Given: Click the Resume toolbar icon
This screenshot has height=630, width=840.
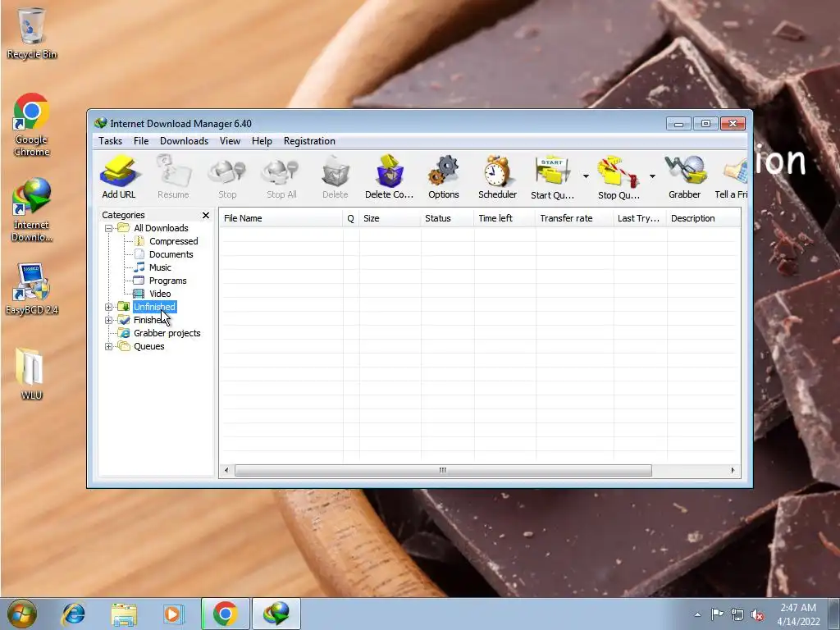Looking at the screenshot, I should coord(173,177).
